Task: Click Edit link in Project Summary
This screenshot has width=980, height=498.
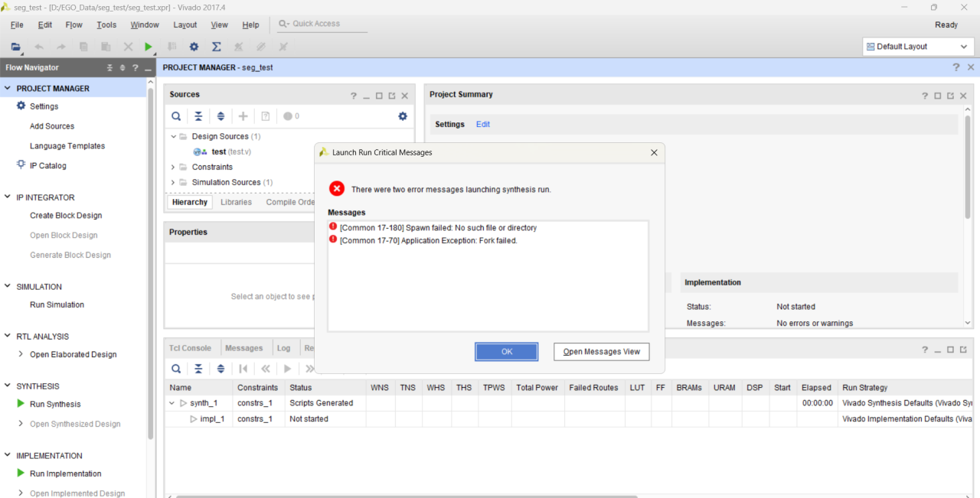Action: (483, 124)
